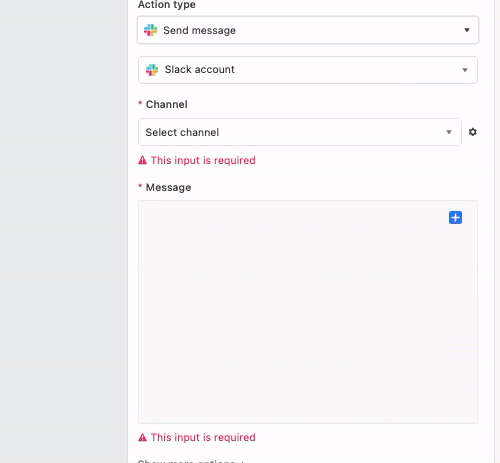Expand the Slack account dropdown

(308, 70)
